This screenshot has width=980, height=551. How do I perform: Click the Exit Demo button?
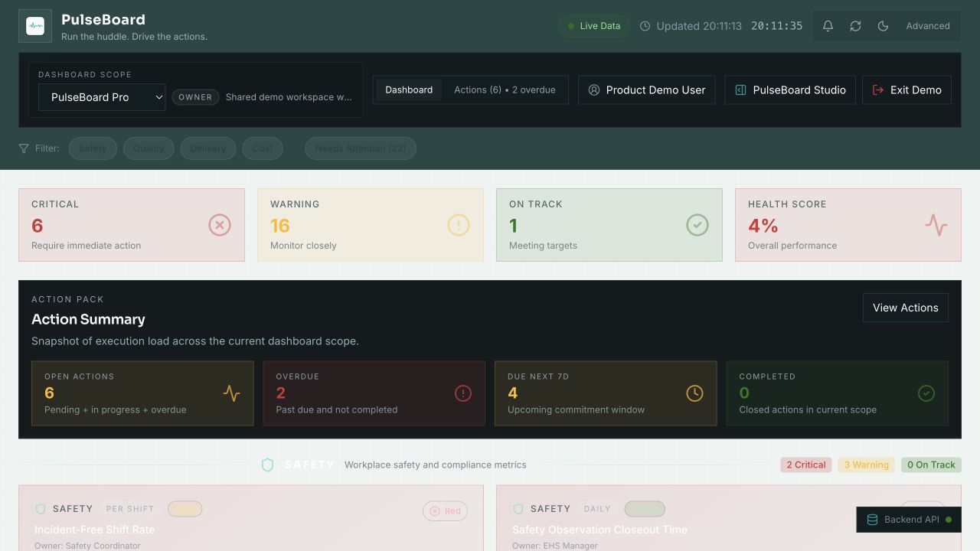click(x=906, y=90)
